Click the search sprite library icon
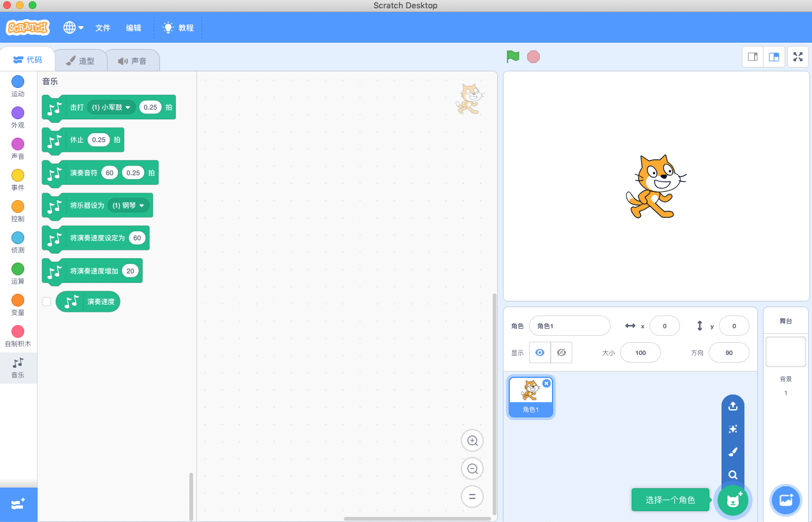The height and width of the screenshot is (522, 812). tap(733, 475)
